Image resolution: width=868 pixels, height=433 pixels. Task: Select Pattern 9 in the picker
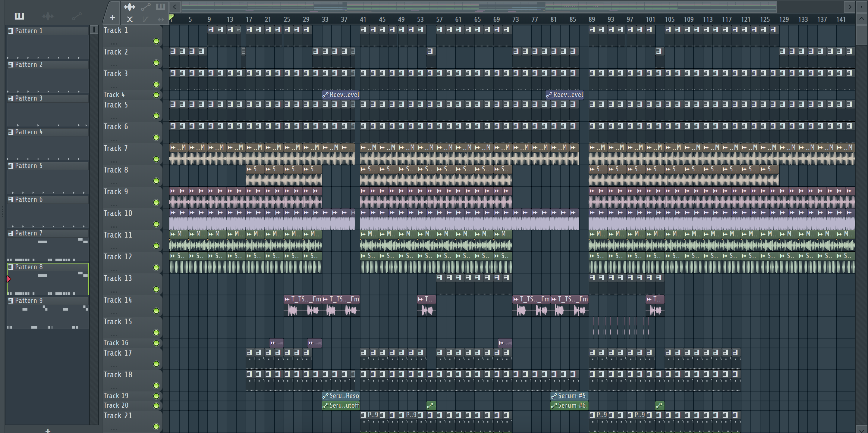click(x=29, y=301)
